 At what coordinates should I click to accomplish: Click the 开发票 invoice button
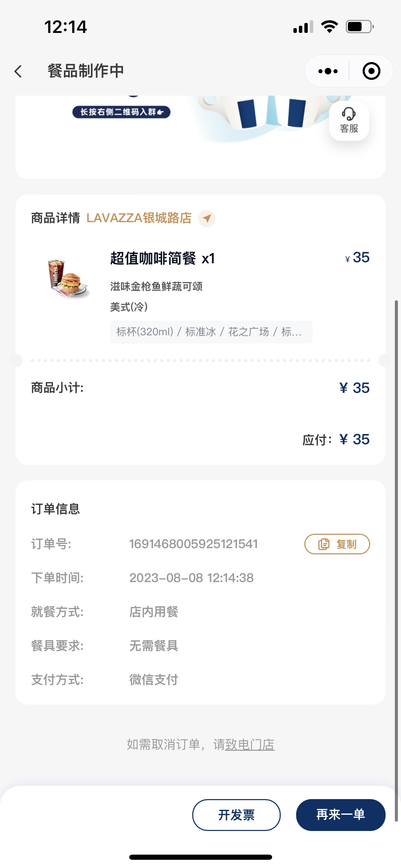coord(236,815)
